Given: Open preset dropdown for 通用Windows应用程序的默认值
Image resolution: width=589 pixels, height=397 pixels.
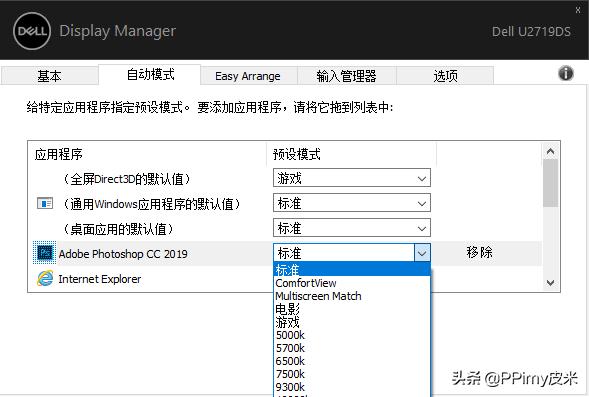Looking at the screenshot, I should [x=352, y=203].
